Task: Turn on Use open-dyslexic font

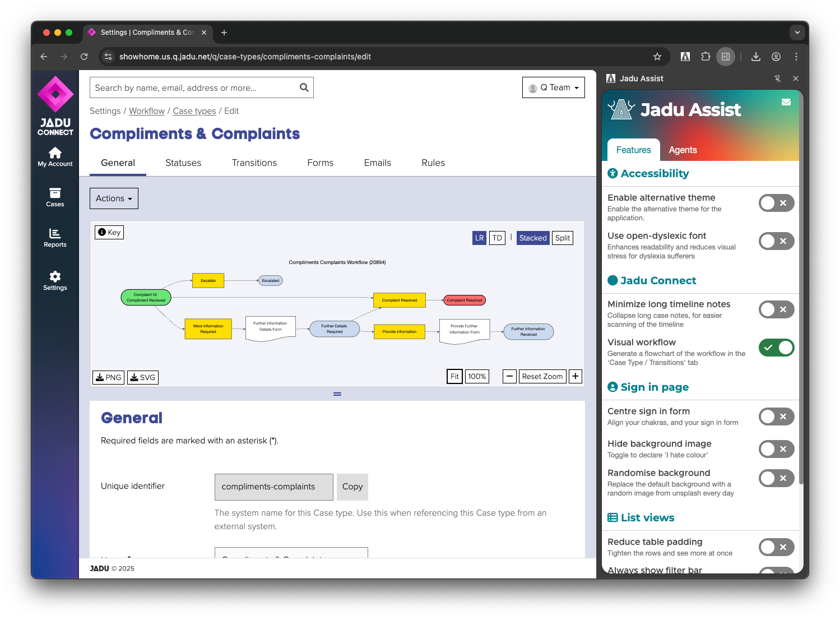Action: (x=776, y=241)
